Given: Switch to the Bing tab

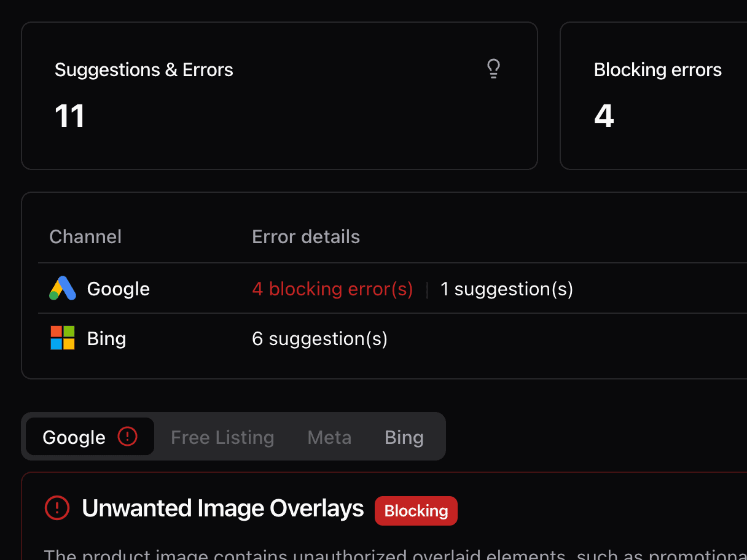Looking at the screenshot, I should tap(404, 437).
